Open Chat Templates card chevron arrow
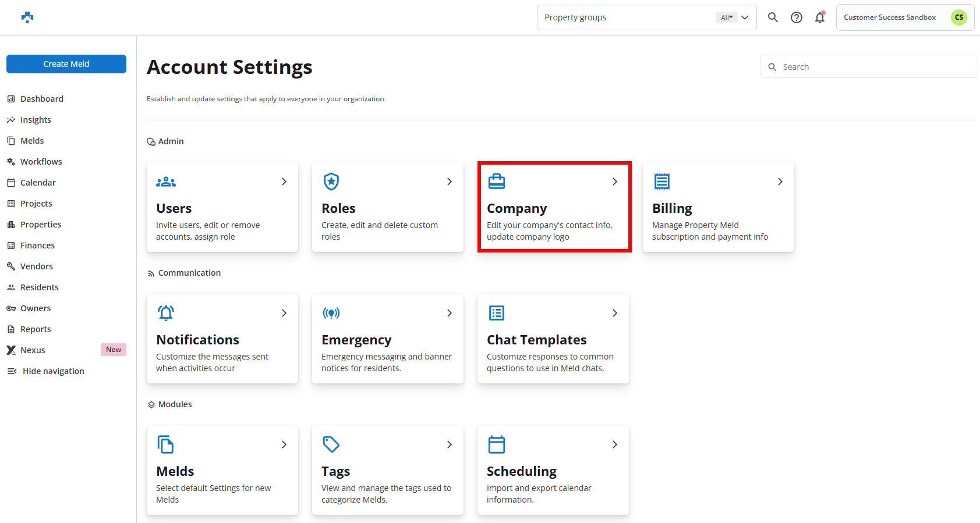The height and width of the screenshot is (523, 980). [615, 313]
